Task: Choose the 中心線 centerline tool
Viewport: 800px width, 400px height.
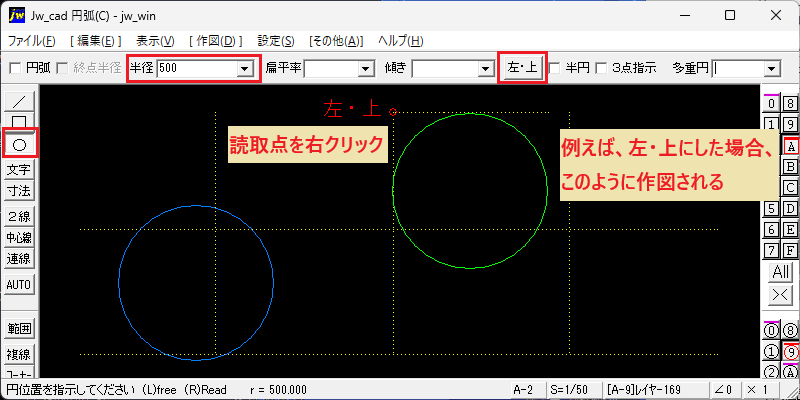Action: click(x=19, y=237)
